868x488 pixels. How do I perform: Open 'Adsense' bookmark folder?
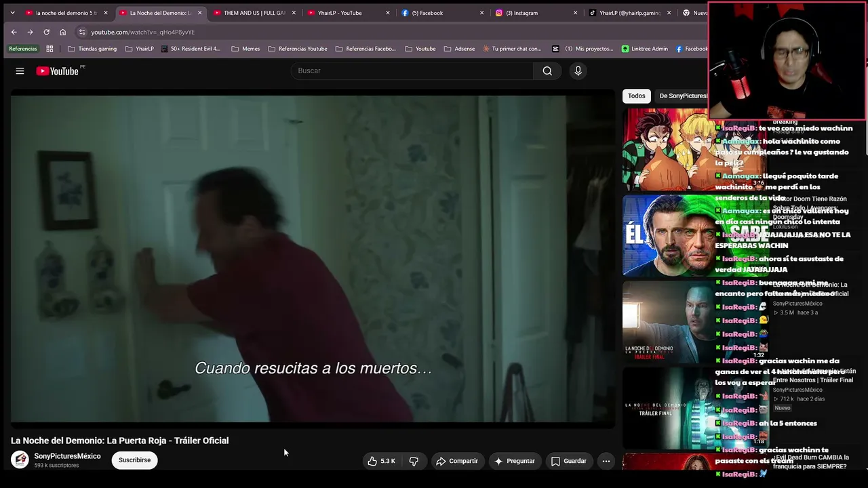[460, 49]
